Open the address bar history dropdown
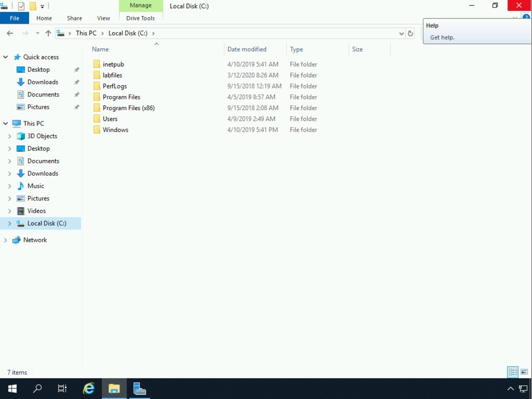532x399 pixels. pyautogui.click(x=401, y=33)
